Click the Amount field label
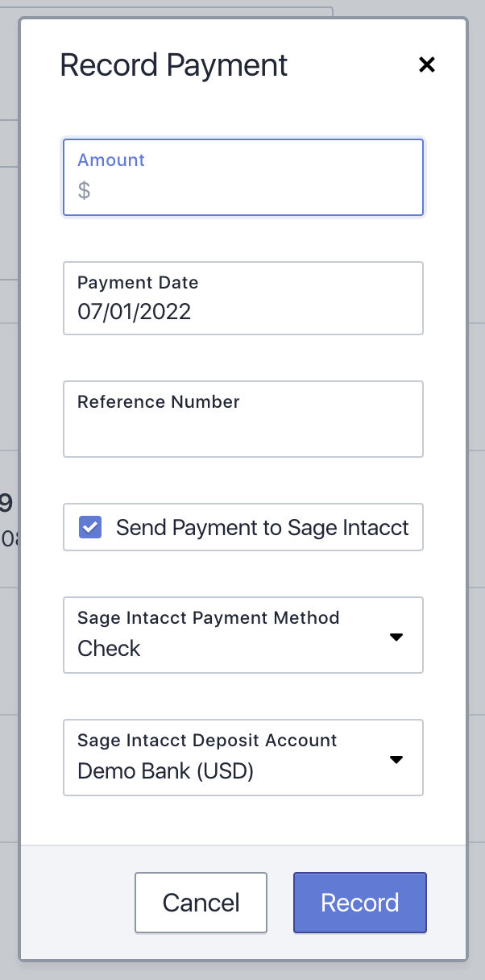 [111, 160]
